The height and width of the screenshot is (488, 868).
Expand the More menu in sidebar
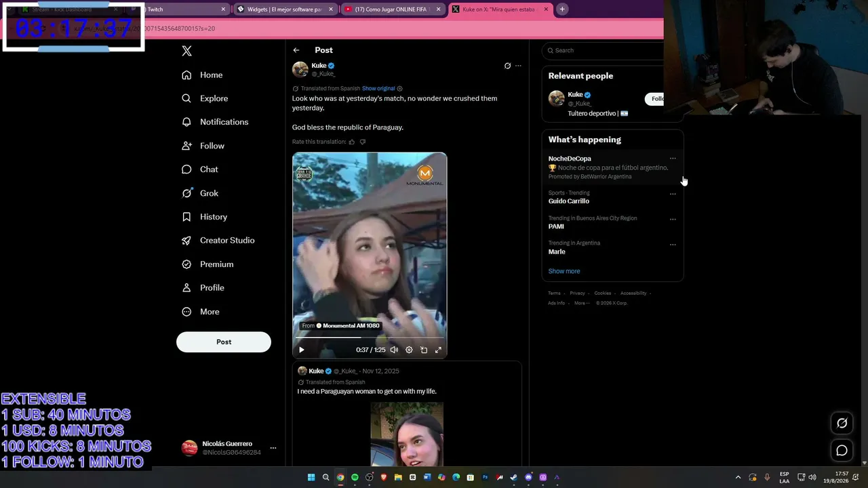click(x=201, y=312)
